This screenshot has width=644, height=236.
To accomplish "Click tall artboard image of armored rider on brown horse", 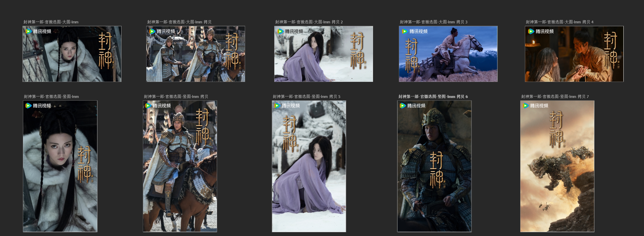I will [180, 166].
